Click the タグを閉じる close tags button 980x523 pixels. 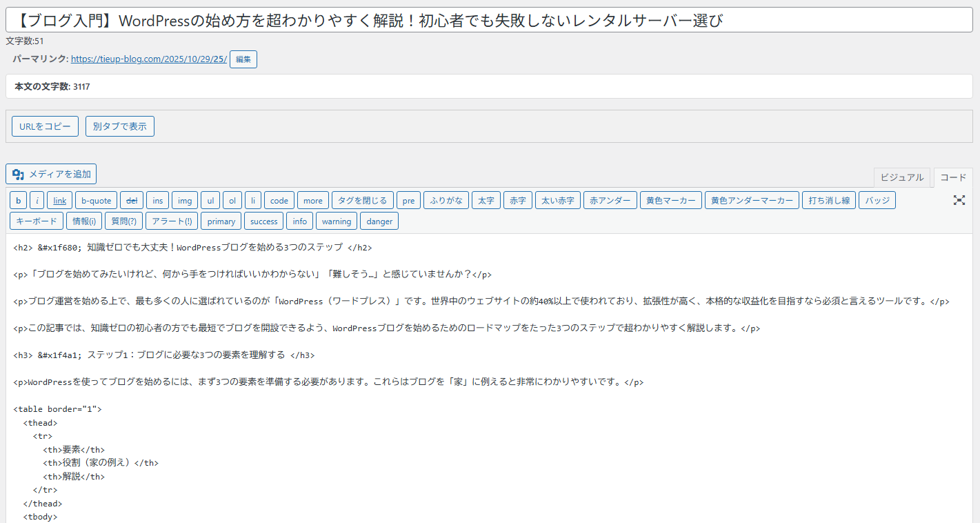[363, 201]
